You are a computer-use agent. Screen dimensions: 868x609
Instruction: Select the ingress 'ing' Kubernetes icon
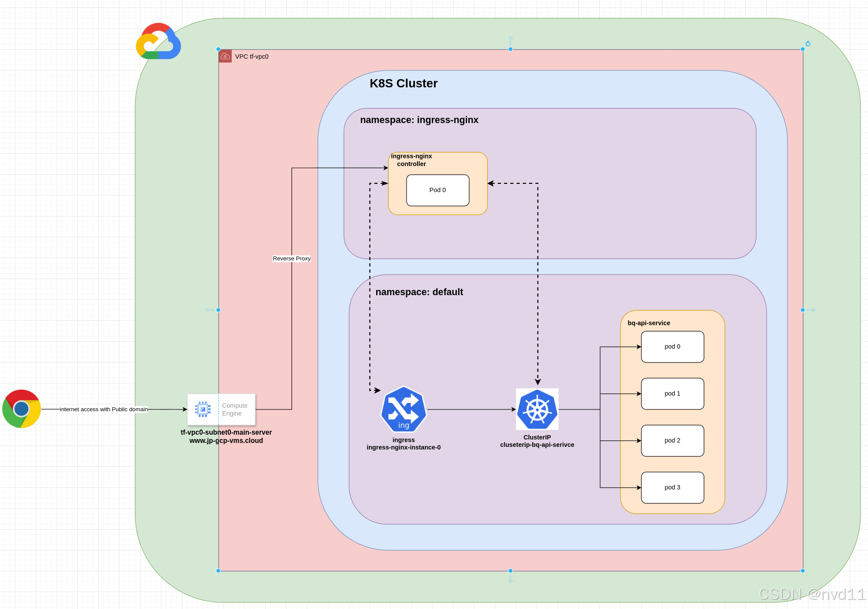pyautogui.click(x=404, y=409)
